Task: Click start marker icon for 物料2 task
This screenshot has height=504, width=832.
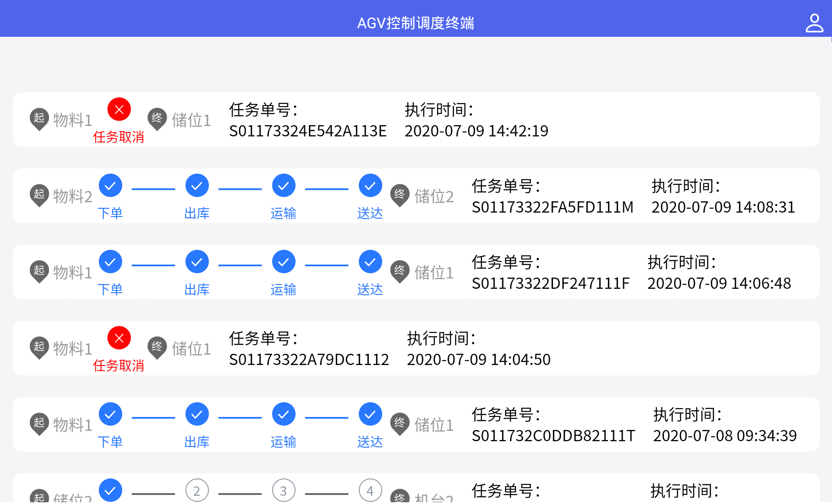Action: click(39, 195)
